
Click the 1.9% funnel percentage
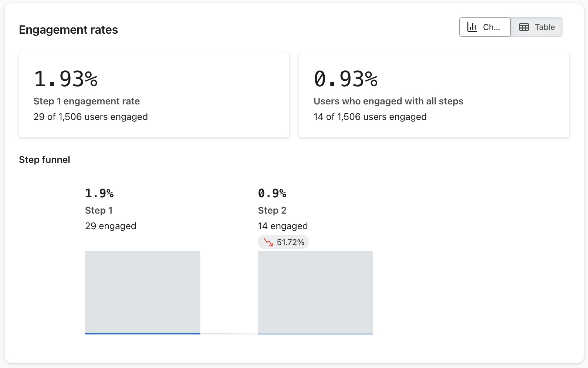tap(99, 193)
